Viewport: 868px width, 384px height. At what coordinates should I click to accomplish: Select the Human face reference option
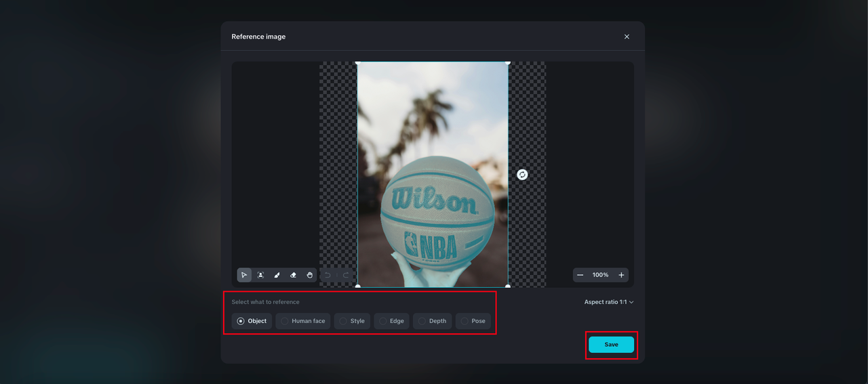click(303, 321)
